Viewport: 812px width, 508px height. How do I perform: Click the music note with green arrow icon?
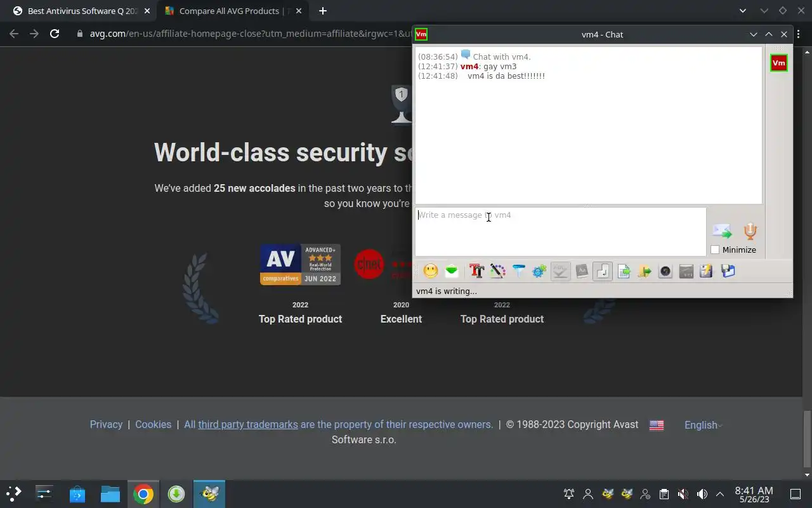coord(645,271)
